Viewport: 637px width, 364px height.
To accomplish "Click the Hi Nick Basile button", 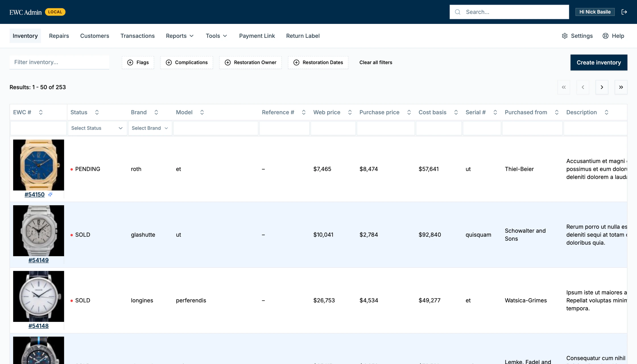I will click(595, 12).
